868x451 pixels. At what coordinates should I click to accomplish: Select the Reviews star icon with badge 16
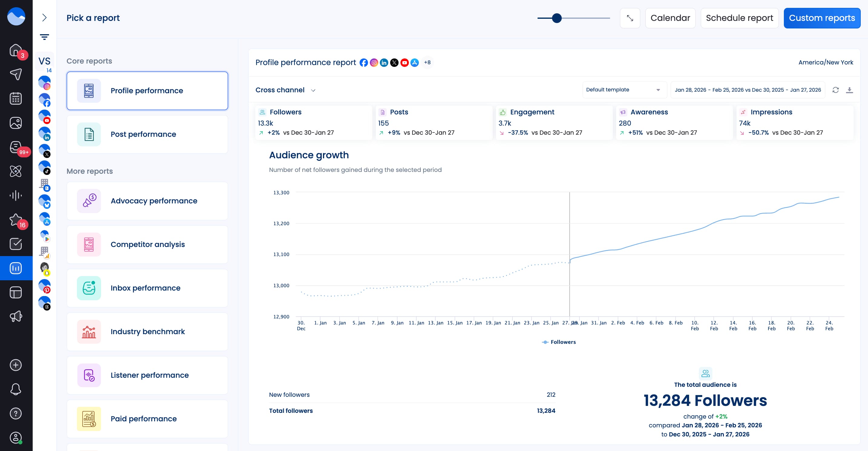click(16, 220)
